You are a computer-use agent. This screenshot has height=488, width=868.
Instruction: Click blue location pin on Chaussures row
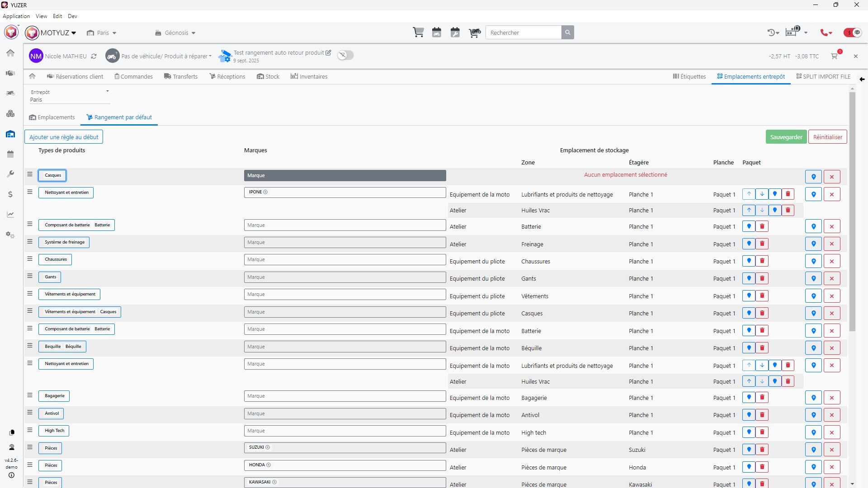click(x=749, y=261)
